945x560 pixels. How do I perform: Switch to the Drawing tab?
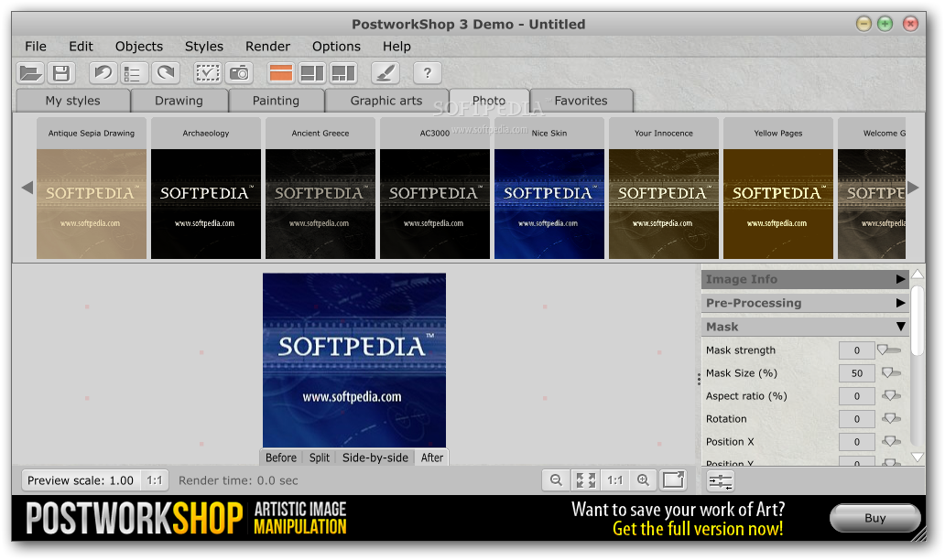[179, 101]
